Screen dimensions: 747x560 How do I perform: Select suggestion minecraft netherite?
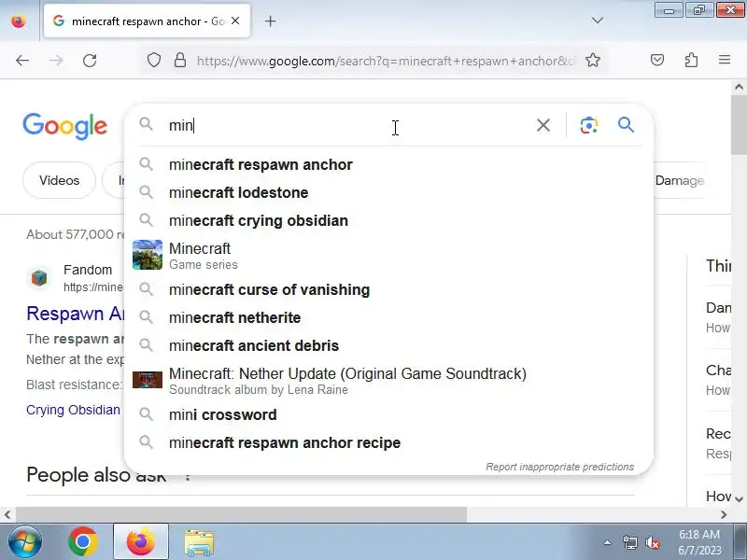pos(389,317)
